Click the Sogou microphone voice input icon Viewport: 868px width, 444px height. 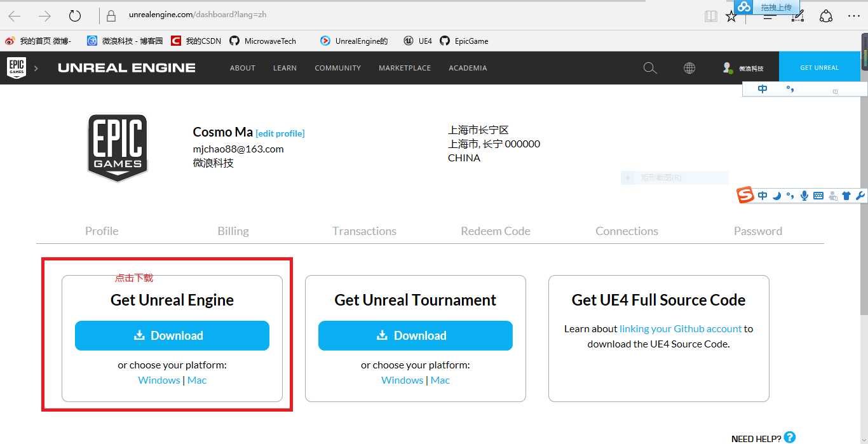click(x=804, y=196)
